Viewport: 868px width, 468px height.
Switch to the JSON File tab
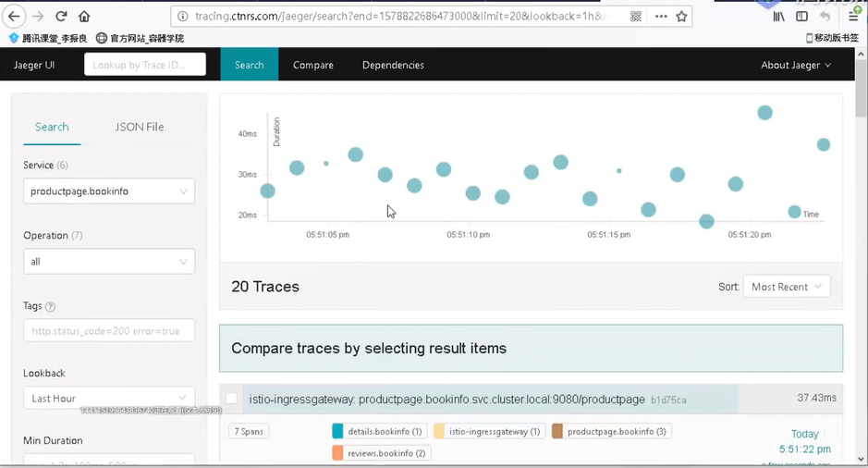(139, 127)
